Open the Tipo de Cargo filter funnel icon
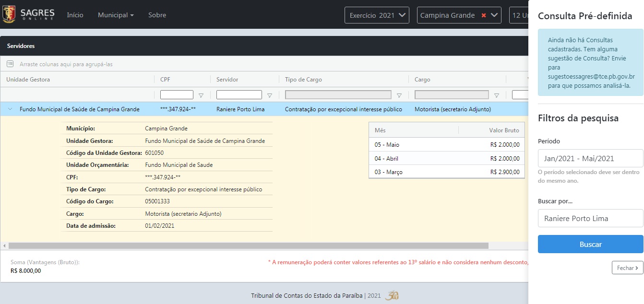This screenshot has height=304, width=644. (399, 95)
